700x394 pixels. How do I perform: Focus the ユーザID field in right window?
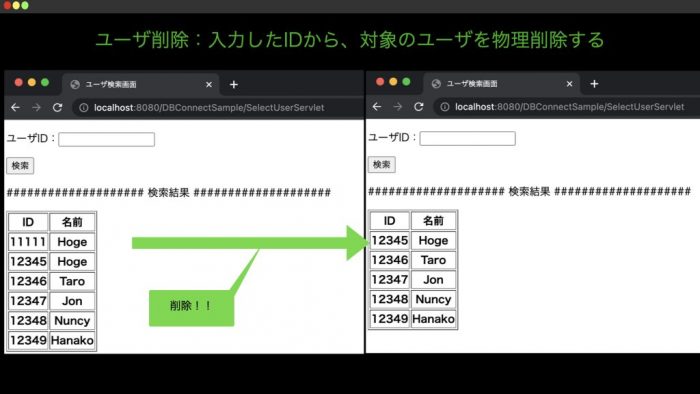[x=467, y=138]
